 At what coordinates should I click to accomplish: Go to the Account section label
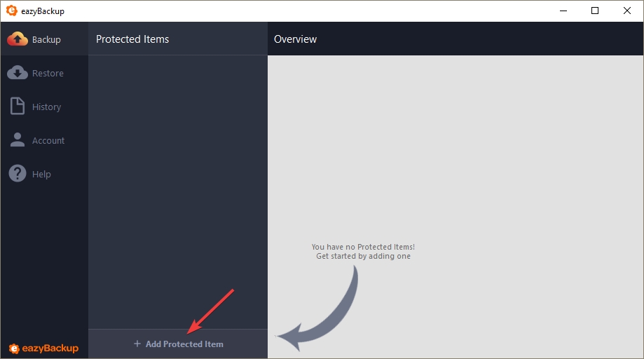click(48, 140)
